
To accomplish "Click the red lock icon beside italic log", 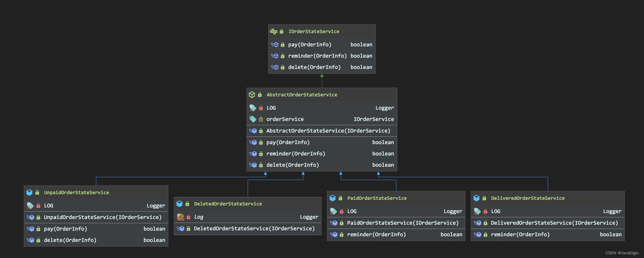I will point(188,217).
